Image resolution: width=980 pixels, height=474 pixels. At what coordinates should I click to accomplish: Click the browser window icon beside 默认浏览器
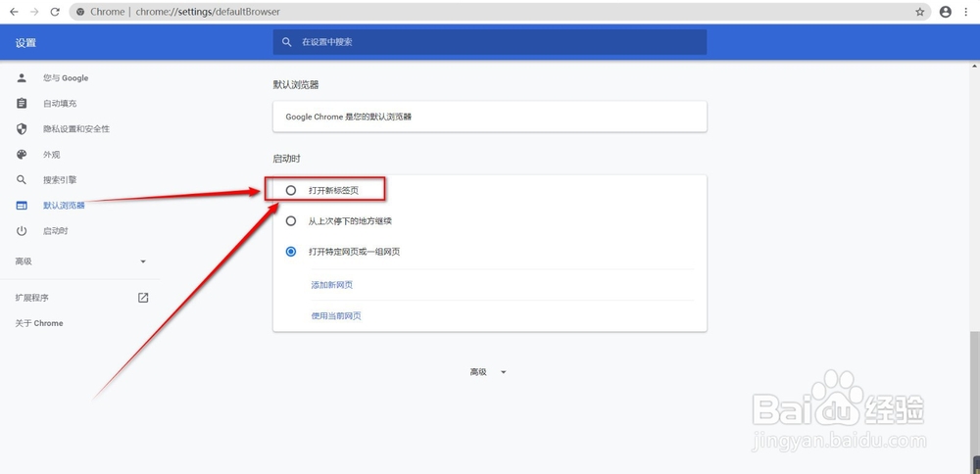pos(22,206)
